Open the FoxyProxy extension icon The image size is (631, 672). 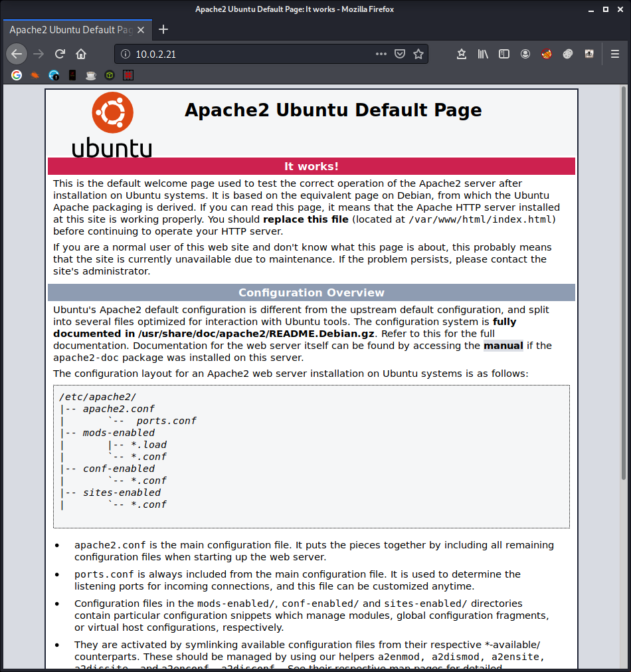click(546, 54)
